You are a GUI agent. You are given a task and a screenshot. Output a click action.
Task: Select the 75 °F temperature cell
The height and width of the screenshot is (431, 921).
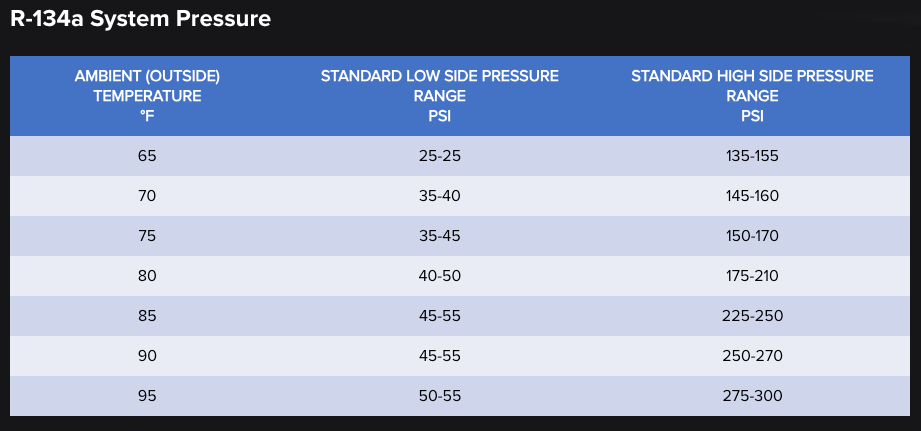[147, 236]
